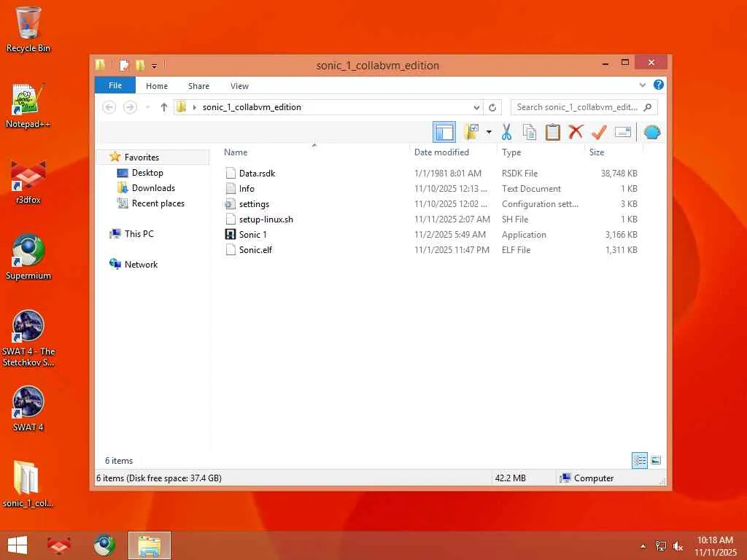Image resolution: width=747 pixels, height=560 pixels.
Task: Click the folder view settings toolbar icon
Action: 471,132
